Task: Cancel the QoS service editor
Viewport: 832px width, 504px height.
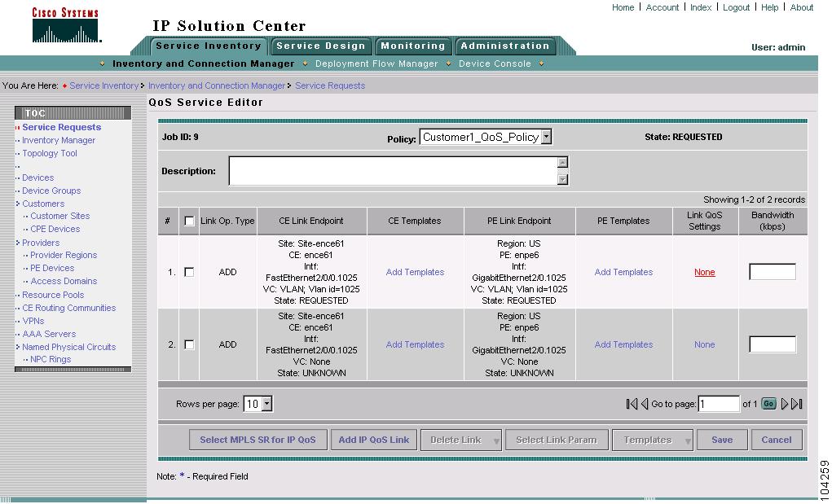Action: point(777,440)
